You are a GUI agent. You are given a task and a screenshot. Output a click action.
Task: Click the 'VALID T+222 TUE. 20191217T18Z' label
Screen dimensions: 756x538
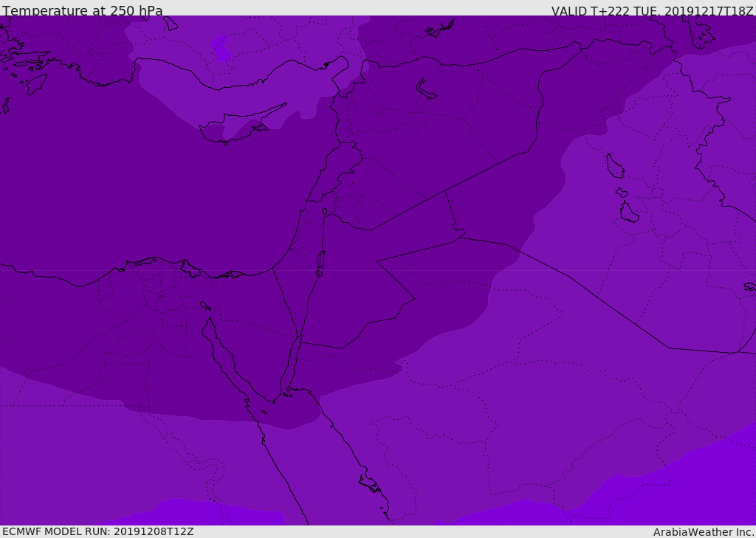point(653,10)
